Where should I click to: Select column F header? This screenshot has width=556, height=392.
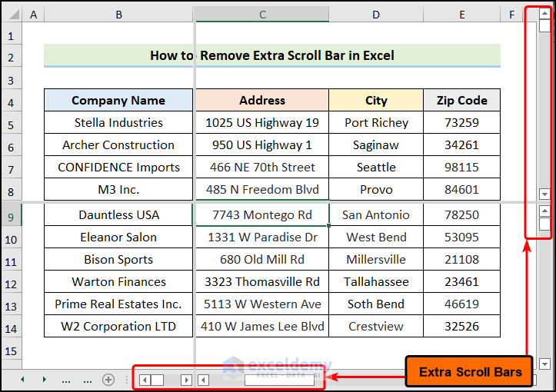coord(511,15)
